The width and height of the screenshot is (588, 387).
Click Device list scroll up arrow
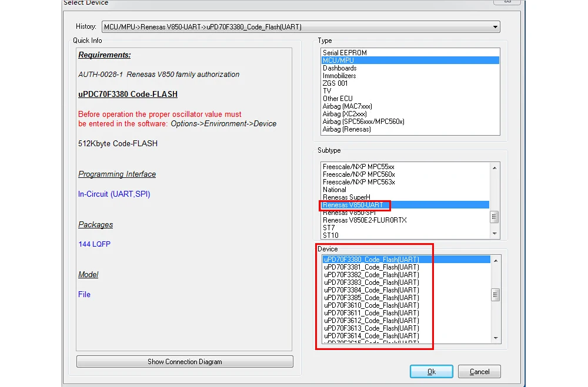495,261
